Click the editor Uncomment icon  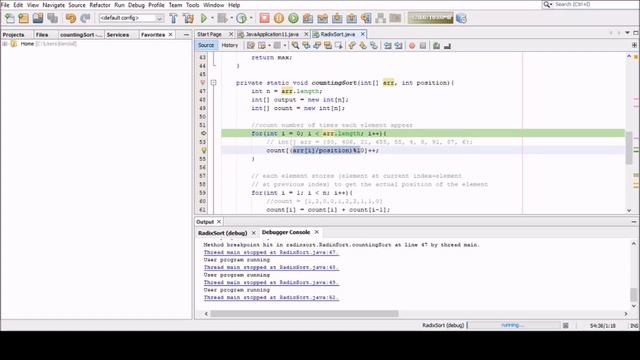tap(447, 46)
